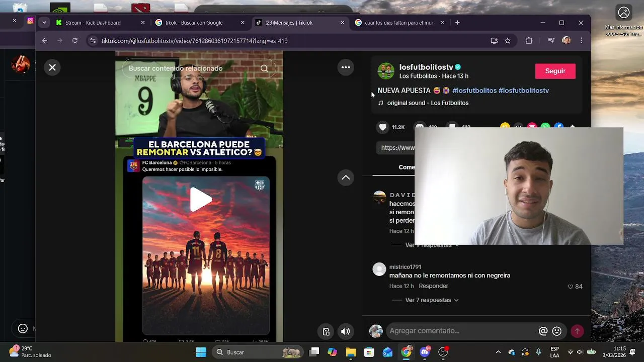Share to Facebook icon

click(x=559, y=127)
